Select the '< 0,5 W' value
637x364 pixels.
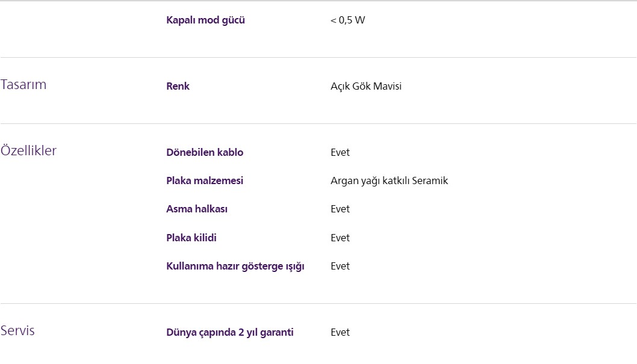(347, 20)
